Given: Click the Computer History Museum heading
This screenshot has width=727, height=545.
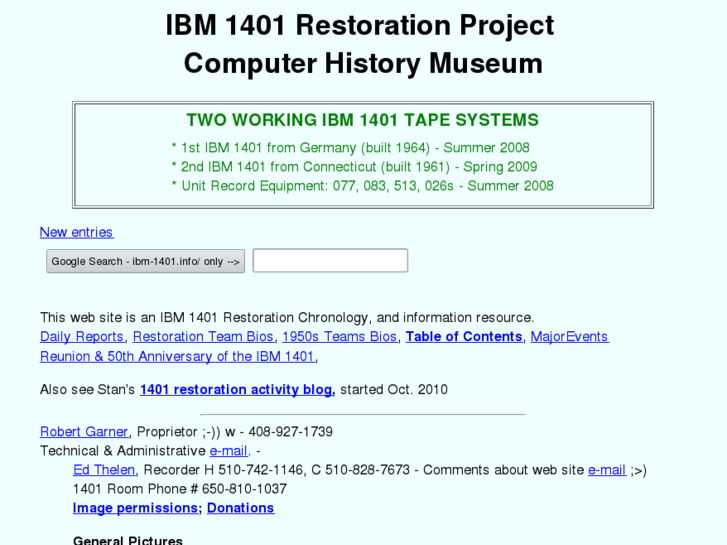Looking at the screenshot, I should pos(363,63).
